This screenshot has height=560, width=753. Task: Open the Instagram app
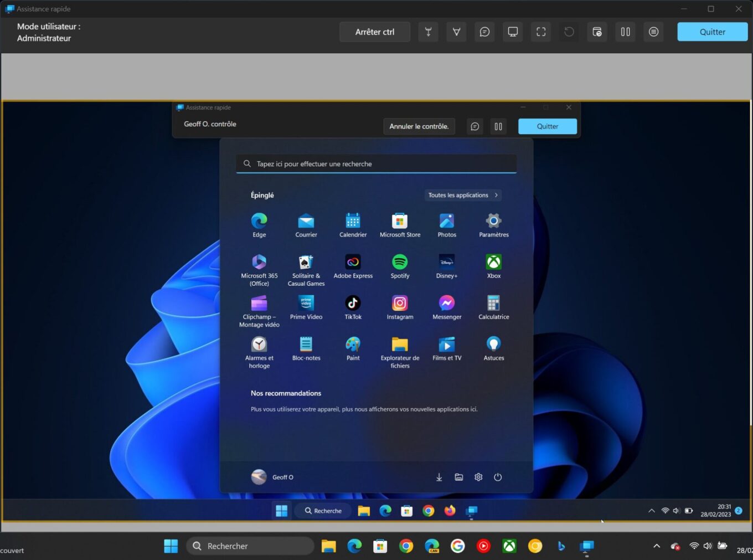click(400, 307)
